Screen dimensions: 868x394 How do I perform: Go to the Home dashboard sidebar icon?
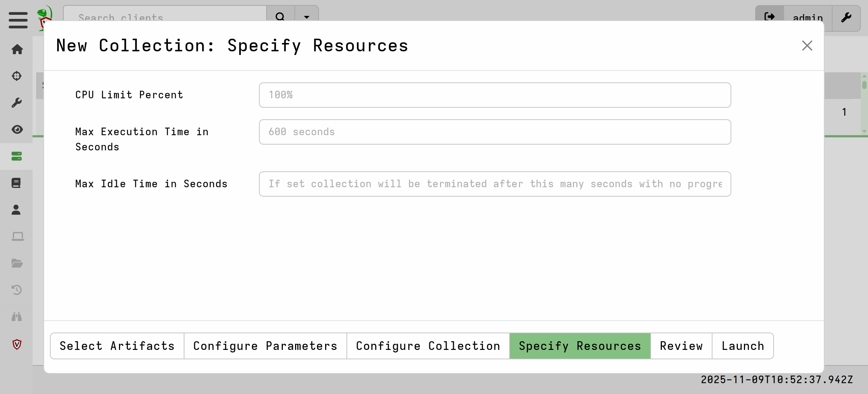tap(17, 50)
